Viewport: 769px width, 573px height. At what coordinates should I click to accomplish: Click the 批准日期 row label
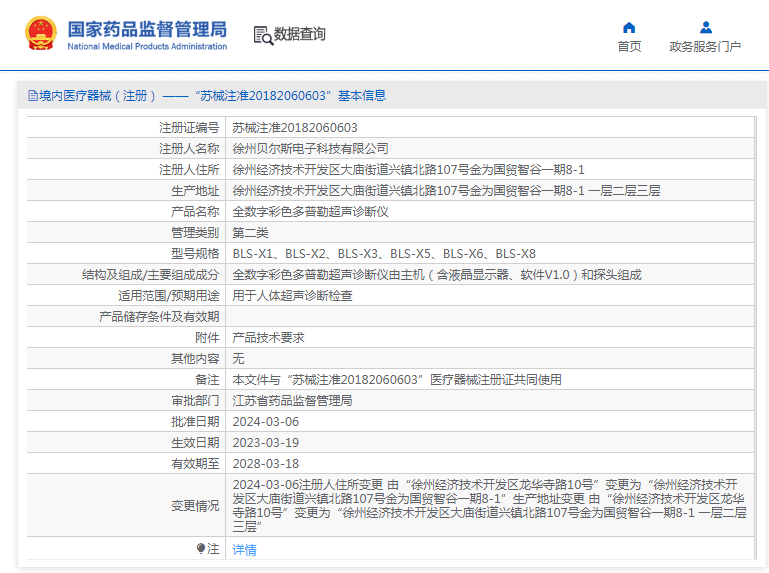[x=195, y=422]
